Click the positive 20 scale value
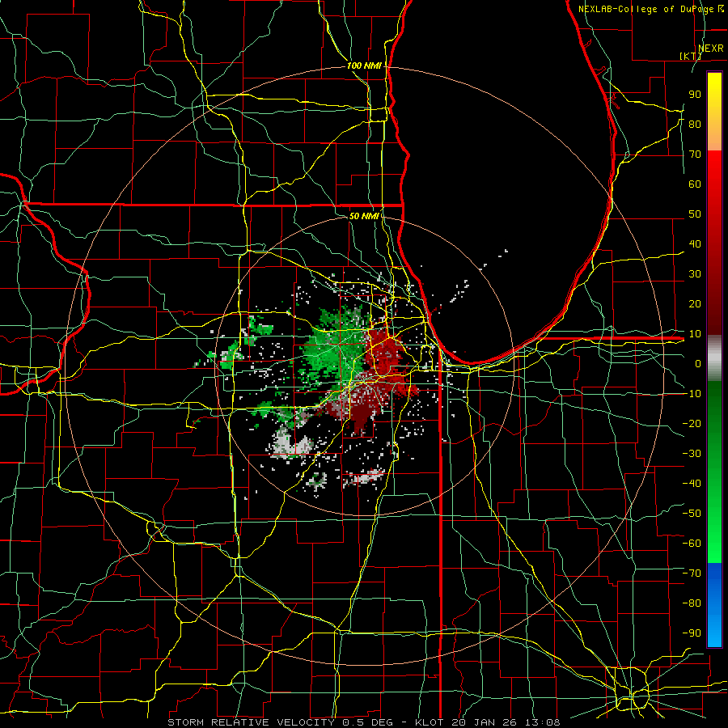Image resolution: width=728 pixels, height=728 pixels. coord(695,303)
